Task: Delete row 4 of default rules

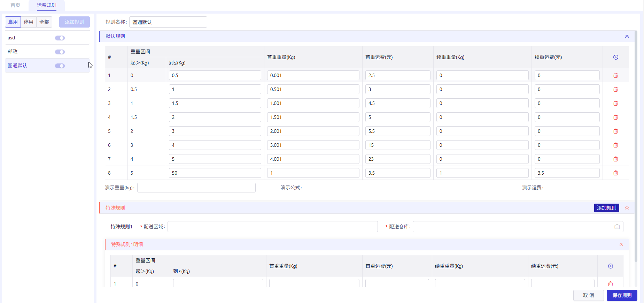Action: (x=615, y=117)
